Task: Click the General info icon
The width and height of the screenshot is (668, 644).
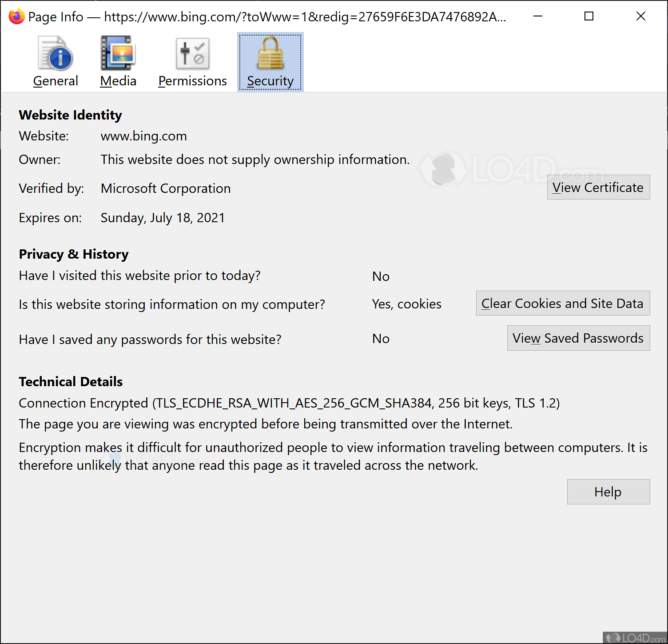Action: tap(55, 53)
